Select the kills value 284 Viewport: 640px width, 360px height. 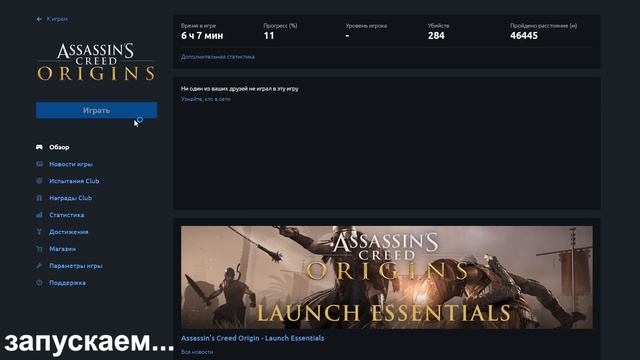coord(436,36)
